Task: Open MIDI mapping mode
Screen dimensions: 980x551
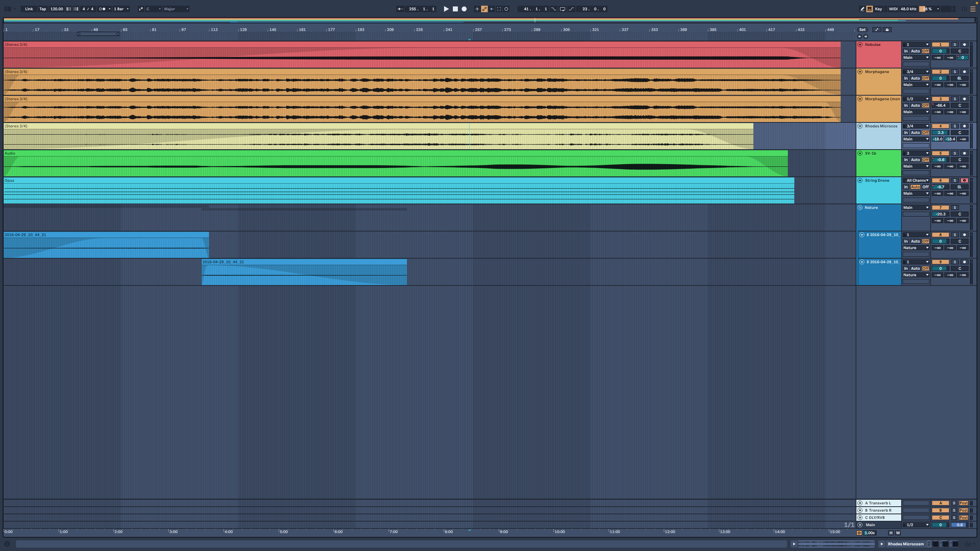Action: click(893, 9)
